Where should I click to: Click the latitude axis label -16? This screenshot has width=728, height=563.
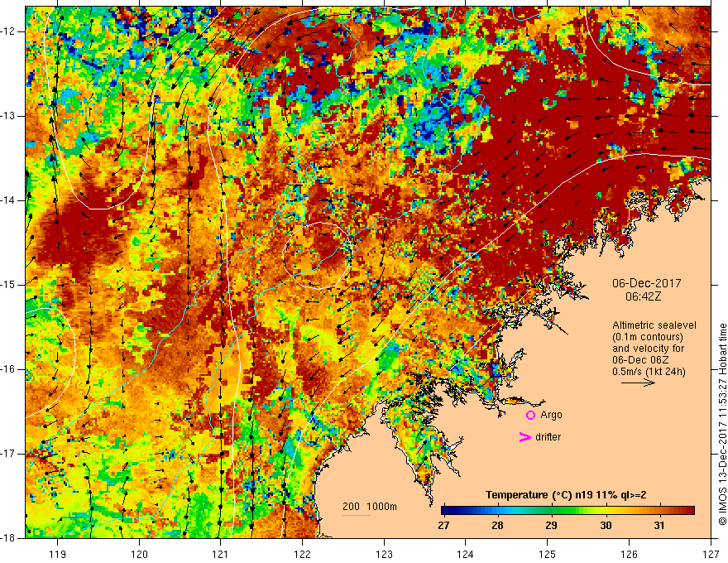[8, 369]
